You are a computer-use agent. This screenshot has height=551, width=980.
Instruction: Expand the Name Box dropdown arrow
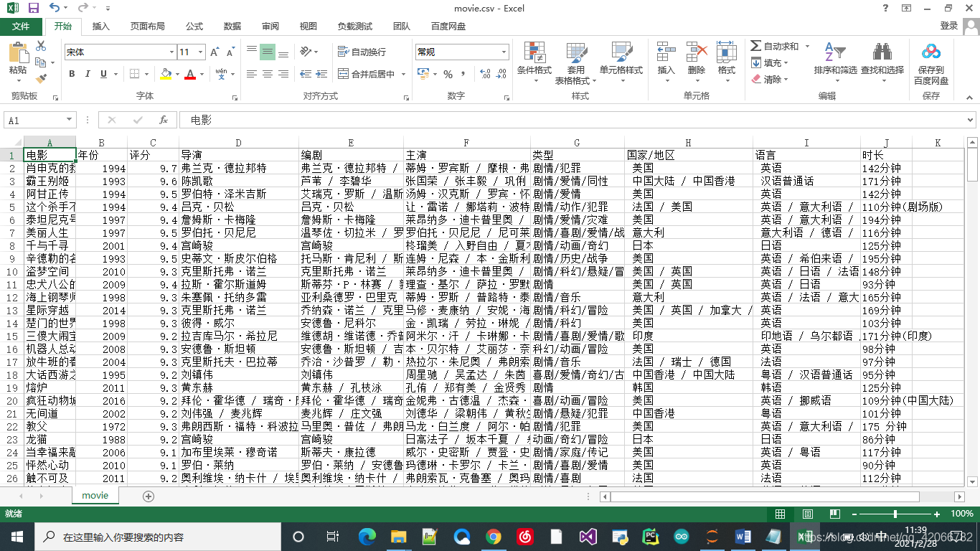pos(70,121)
